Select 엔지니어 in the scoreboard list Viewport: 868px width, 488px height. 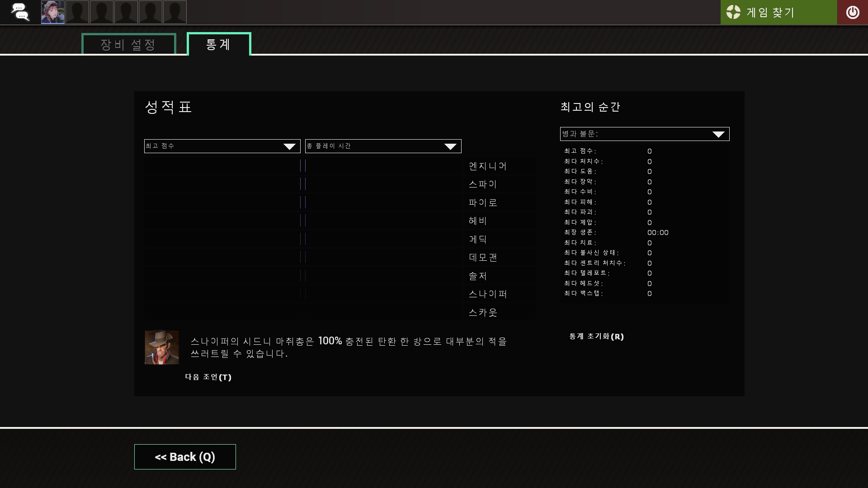[x=487, y=166]
